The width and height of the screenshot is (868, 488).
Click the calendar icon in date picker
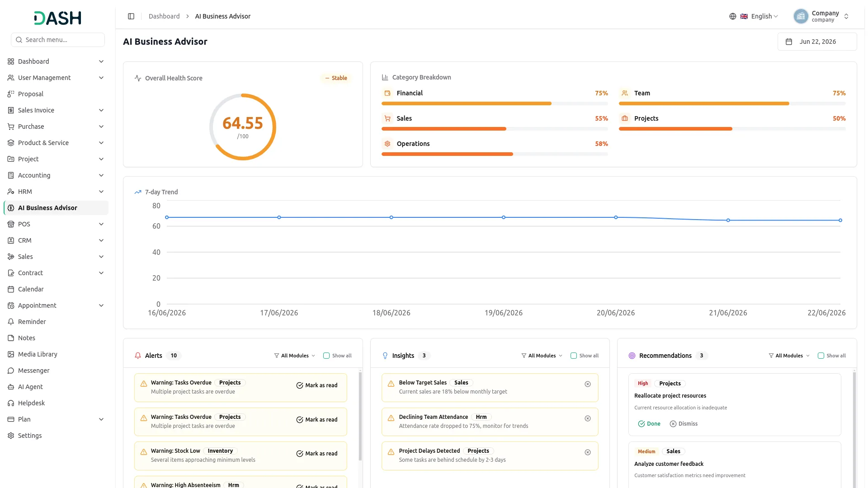[x=789, y=42]
